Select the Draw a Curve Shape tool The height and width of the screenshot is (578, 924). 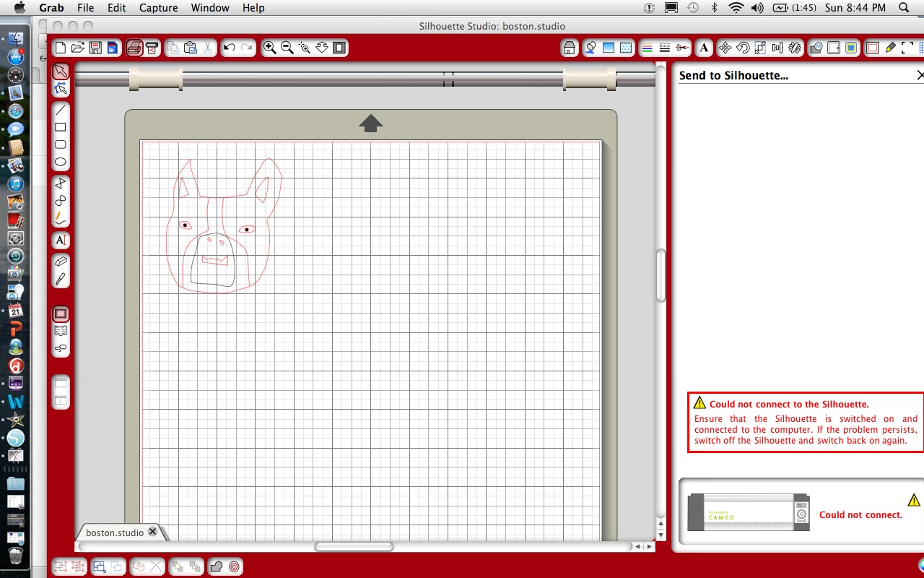point(61,201)
